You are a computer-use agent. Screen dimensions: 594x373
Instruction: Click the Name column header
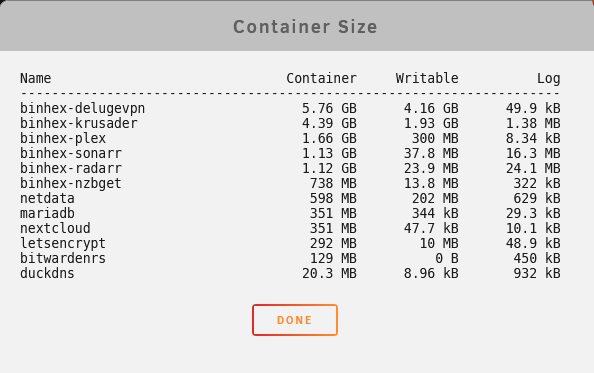36,78
